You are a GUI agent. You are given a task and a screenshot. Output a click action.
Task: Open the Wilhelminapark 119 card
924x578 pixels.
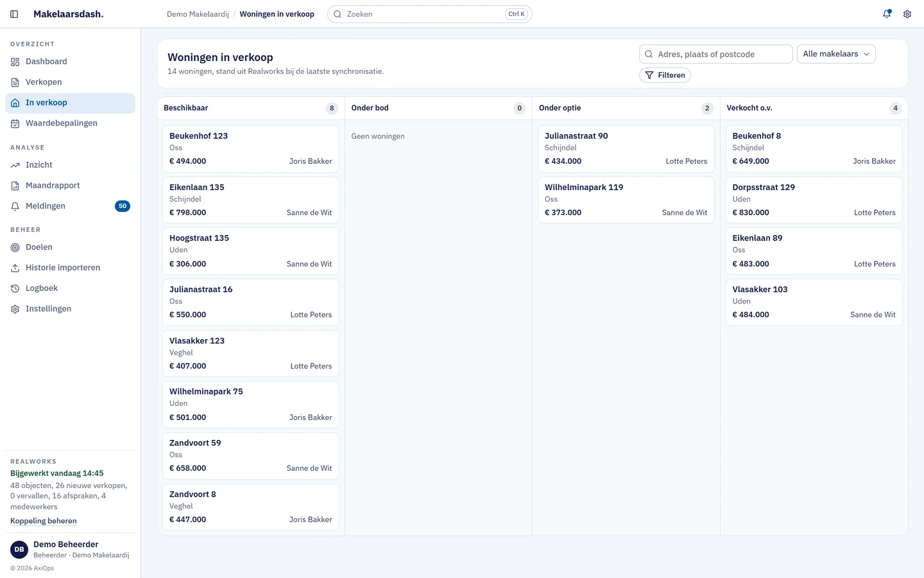(x=626, y=200)
